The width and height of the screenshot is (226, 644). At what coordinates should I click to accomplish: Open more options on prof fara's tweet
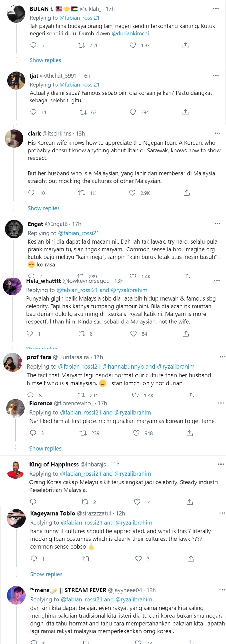(x=222, y=357)
